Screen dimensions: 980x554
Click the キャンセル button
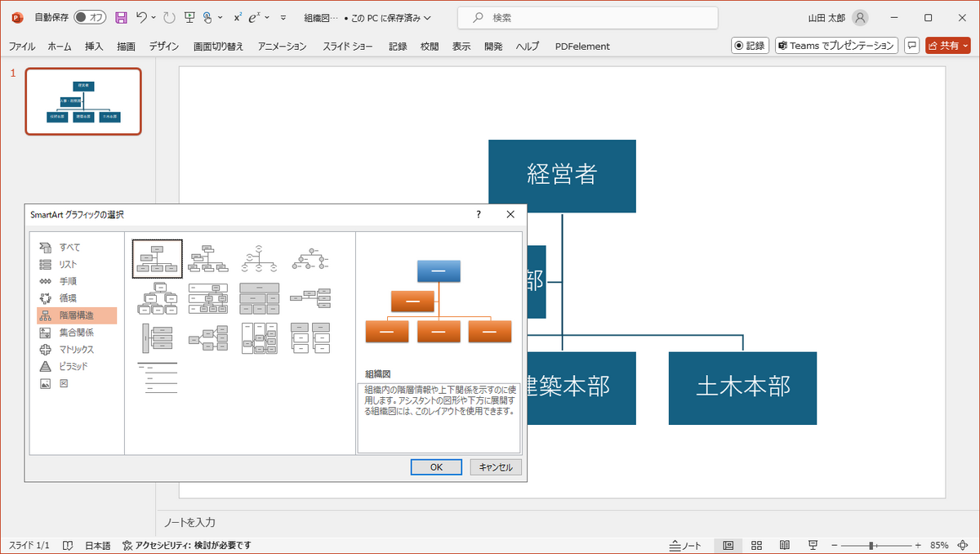click(x=495, y=467)
